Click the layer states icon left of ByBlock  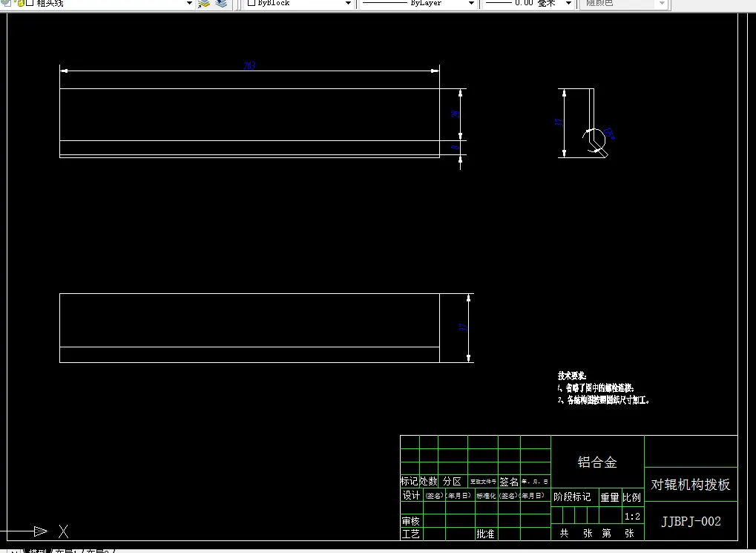[221, 4]
